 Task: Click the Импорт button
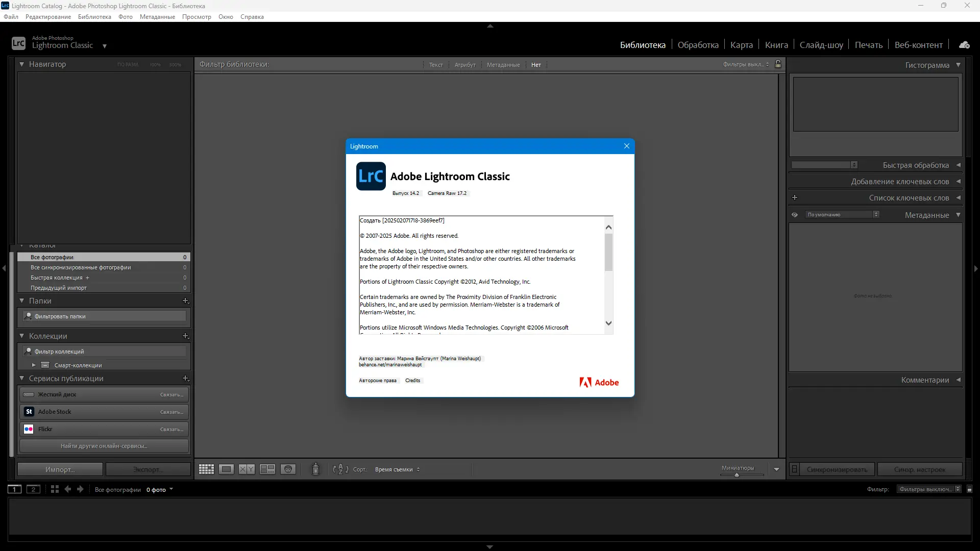(60, 469)
